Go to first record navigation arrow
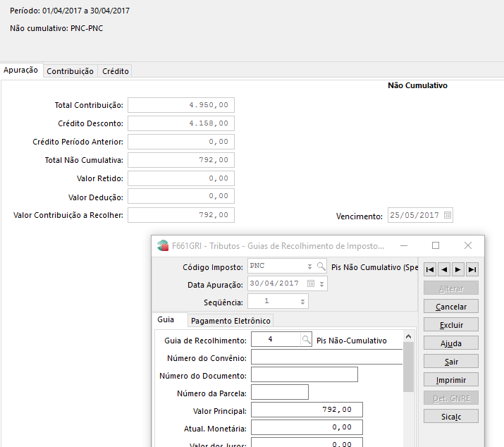 (x=429, y=269)
